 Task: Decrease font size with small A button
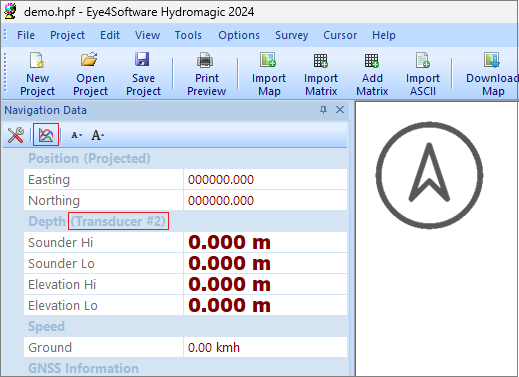coord(76,135)
